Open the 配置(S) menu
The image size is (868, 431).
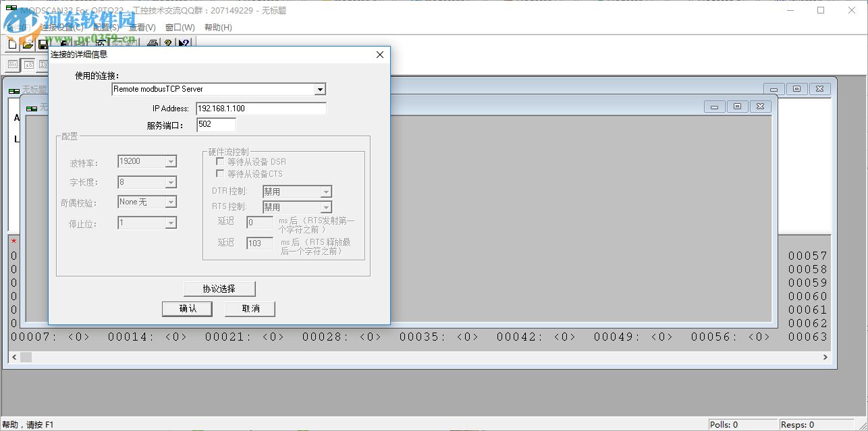click(x=105, y=28)
